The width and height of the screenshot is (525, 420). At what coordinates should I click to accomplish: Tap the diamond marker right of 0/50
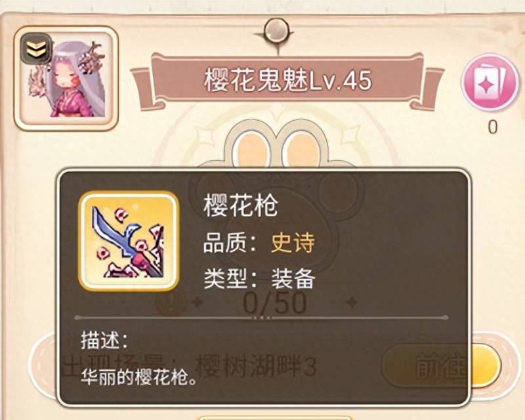[x=352, y=302]
